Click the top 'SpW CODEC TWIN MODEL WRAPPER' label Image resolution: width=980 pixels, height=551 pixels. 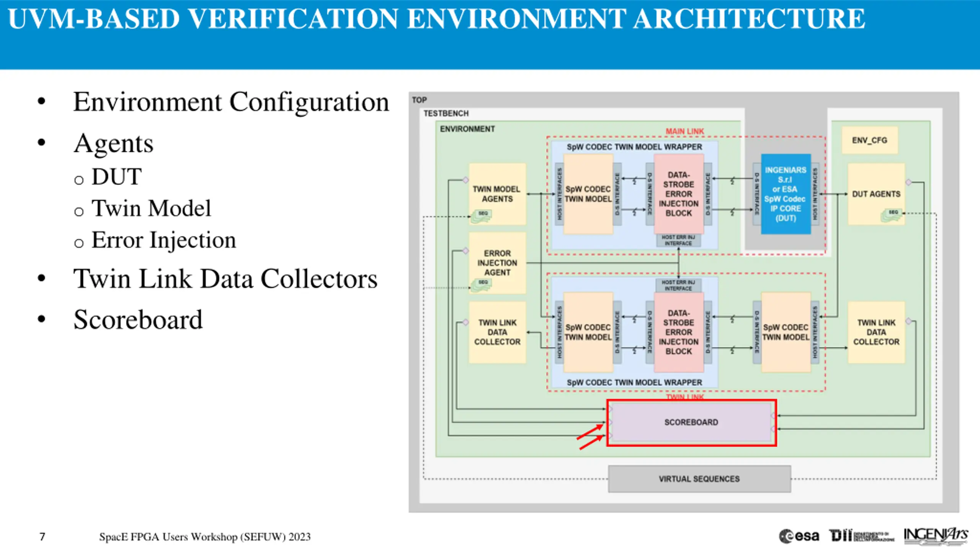[634, 147]
